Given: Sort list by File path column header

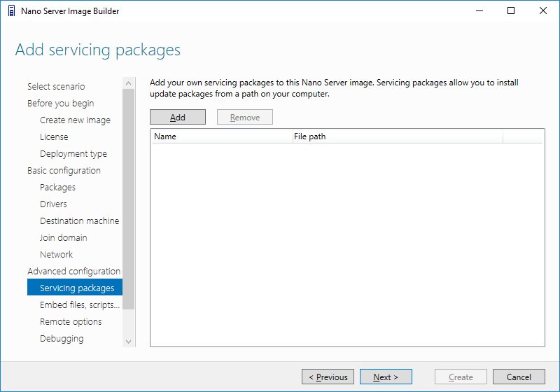Looking at the screenshot, I should [x=398, y=136].
